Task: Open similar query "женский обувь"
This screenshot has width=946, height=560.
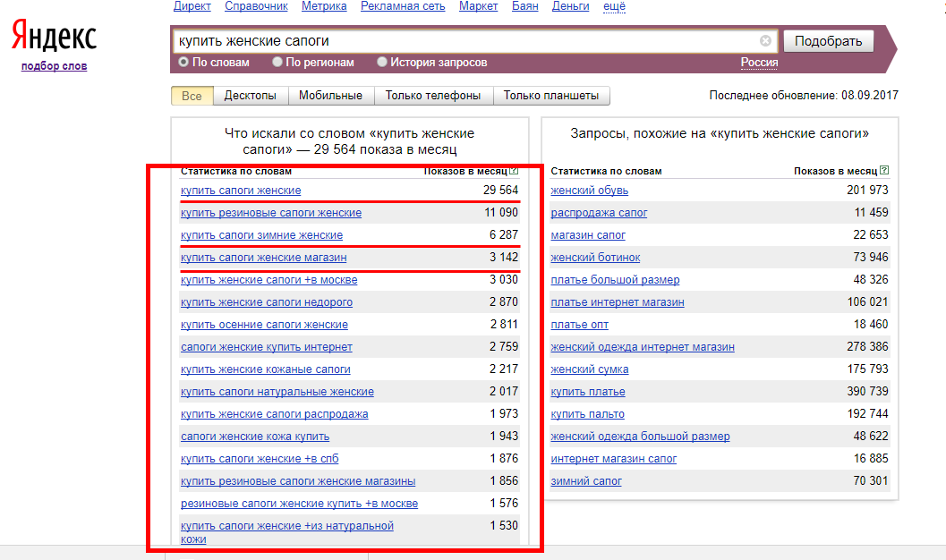Action: tap(590, 191)
